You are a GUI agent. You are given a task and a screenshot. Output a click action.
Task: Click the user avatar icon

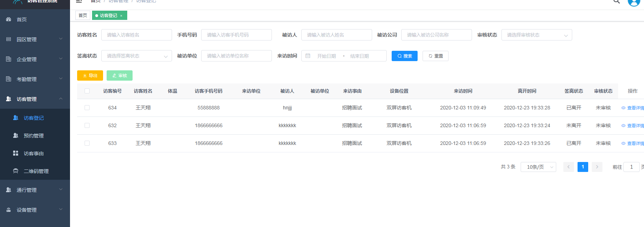click(634, 2)
